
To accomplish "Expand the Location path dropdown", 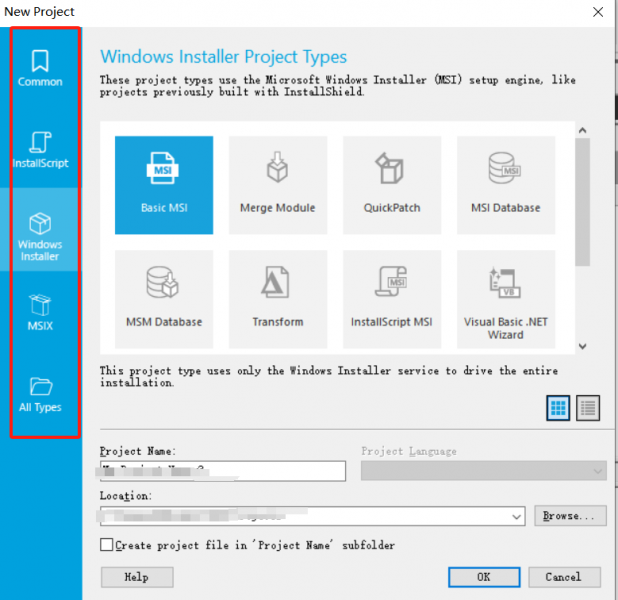I will point(516,516).
